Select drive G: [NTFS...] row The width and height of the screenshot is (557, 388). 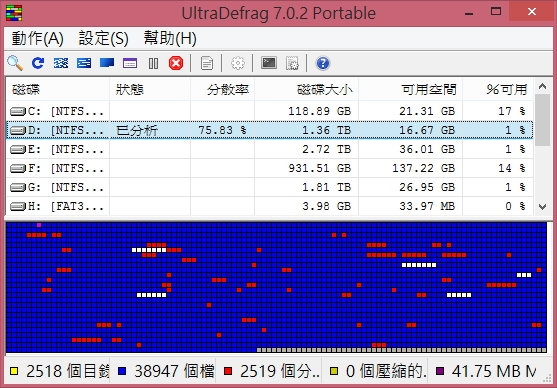point(270,187)
